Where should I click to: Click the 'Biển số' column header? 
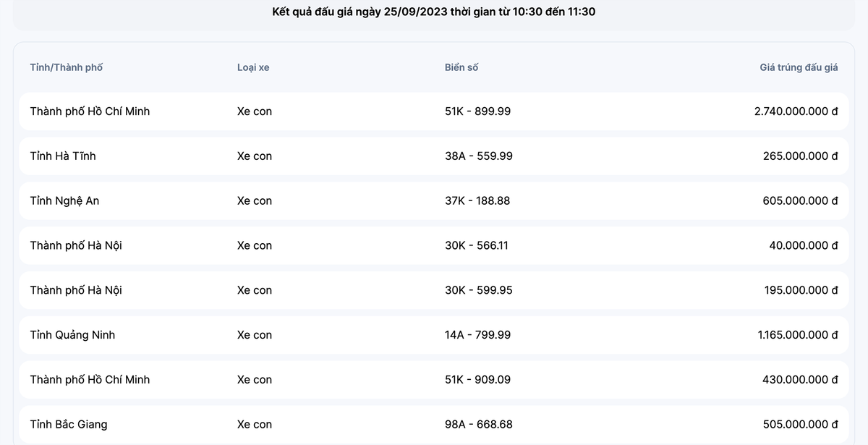pos(461,67)
